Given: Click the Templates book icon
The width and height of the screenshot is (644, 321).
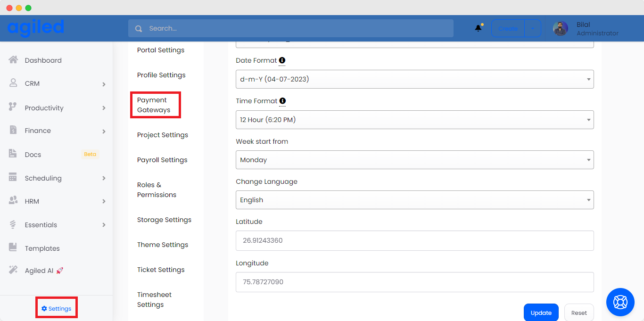Looking at the screenshot, I should pos(13,247).
